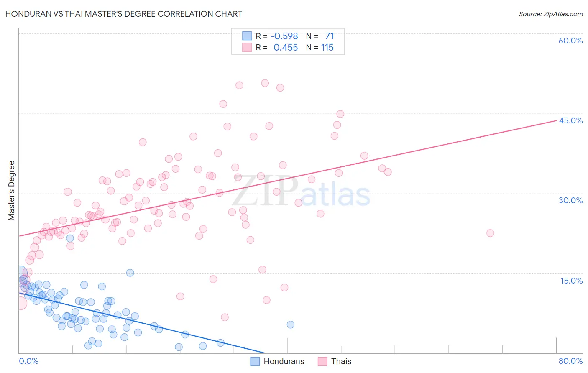Click the ZIPatlas watermark in chart center
The image size is (588, 373).
click(301, 192)
